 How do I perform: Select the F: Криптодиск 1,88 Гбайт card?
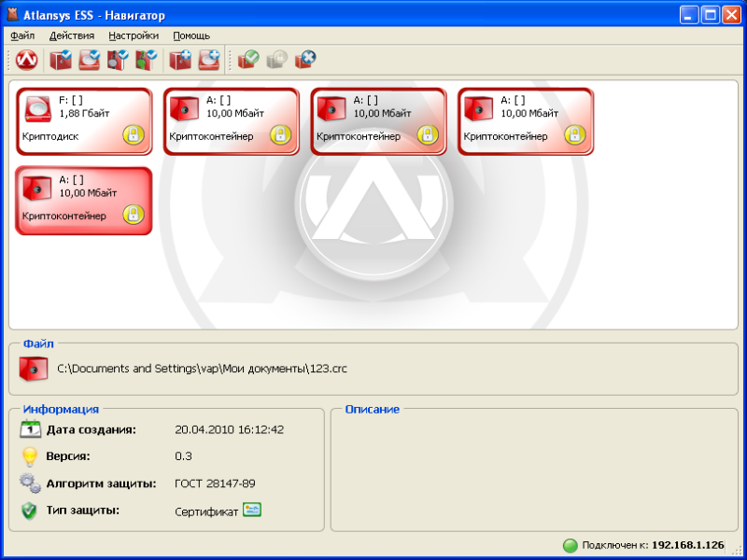pos(84,121)
